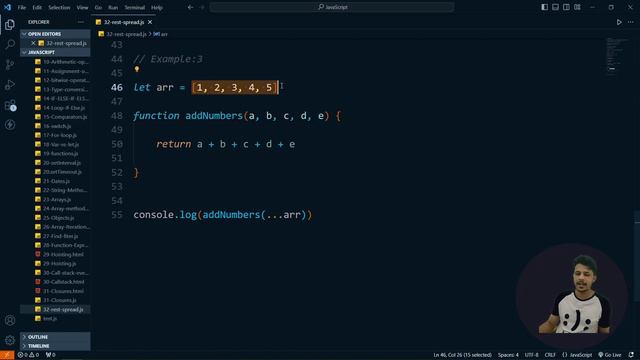The image size is (640, 360).
Task: Collapse the OPEN EDITORS section
Action: pos(55,34)
